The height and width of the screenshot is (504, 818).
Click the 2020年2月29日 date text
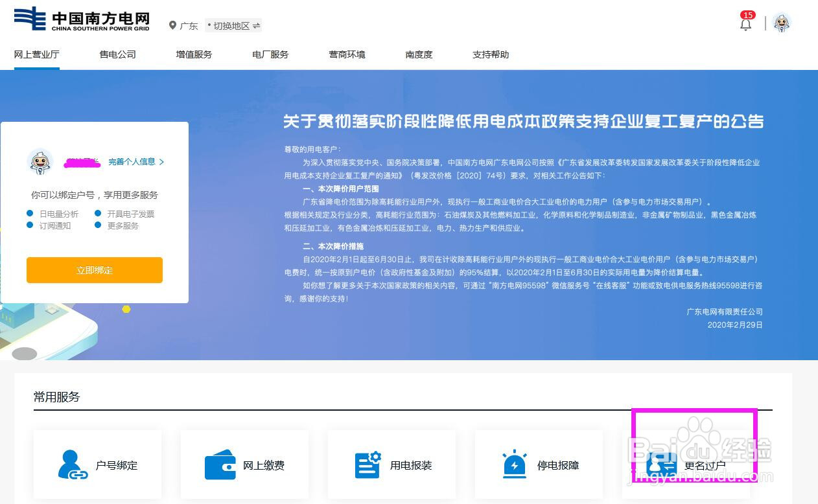point(735,325)
